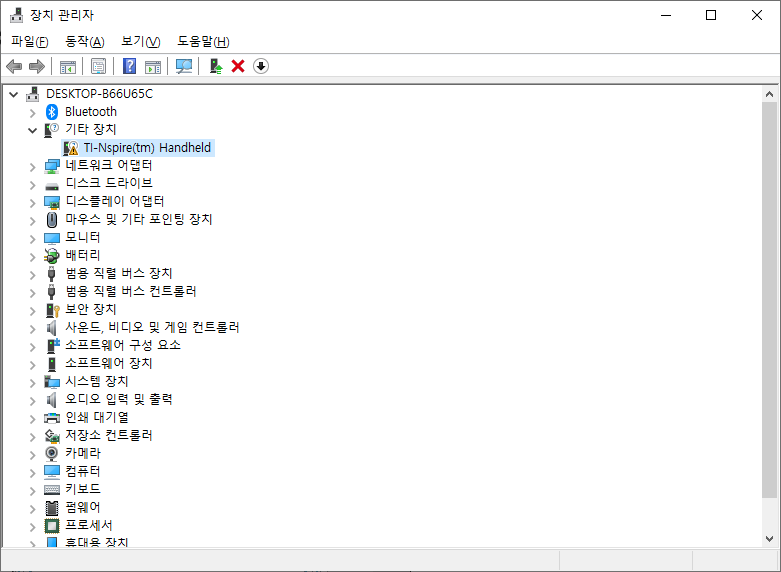The width and height of the screenshot is (781, 572).
Task: Click the scrollbar down arrow
Action: [769, 539]
